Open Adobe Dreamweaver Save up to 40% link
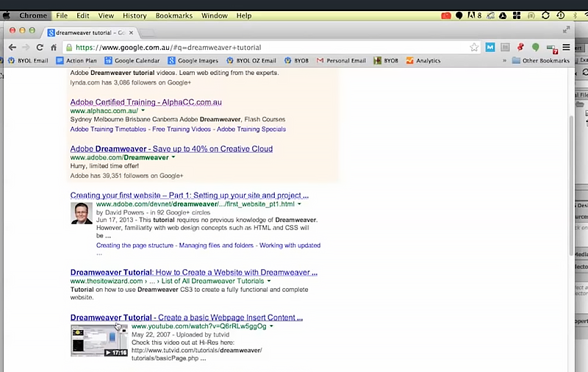588x372 pixels. click(171, 149)
